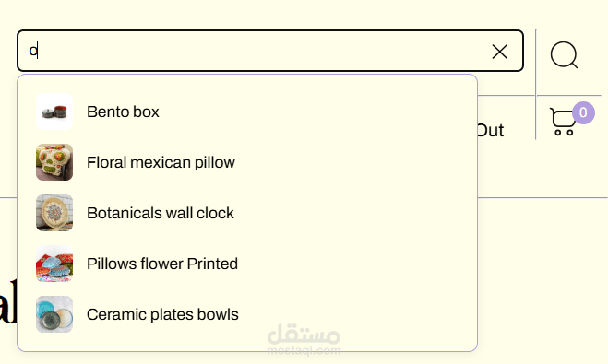Select Botanicals wall clock suggestion
Image resolution: width=608 pixels, height=364 pixels.
[x=247, y=213]
